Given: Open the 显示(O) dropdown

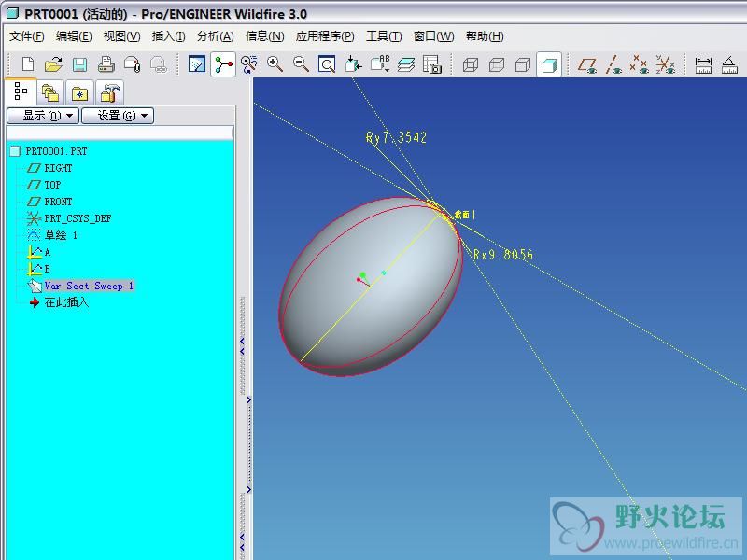Looking at the screenshot, I should pos(43,116).
